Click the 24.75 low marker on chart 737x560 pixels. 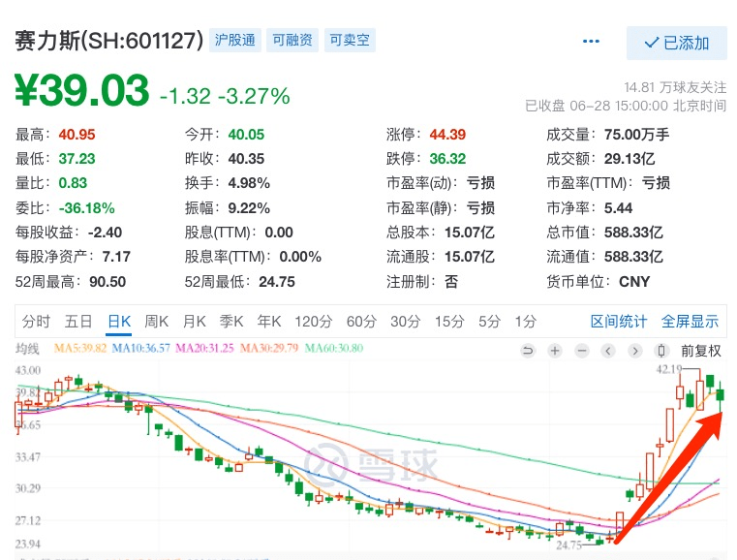click(569, 545)
